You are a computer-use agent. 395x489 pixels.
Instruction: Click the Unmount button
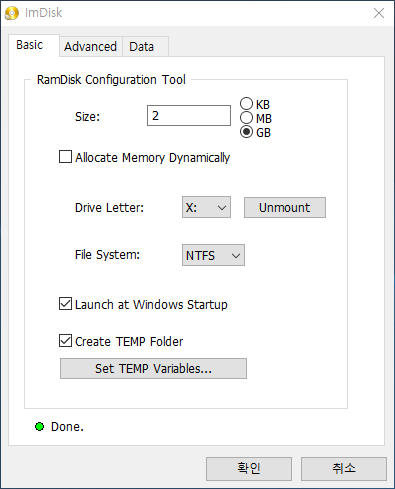point(285,207)
